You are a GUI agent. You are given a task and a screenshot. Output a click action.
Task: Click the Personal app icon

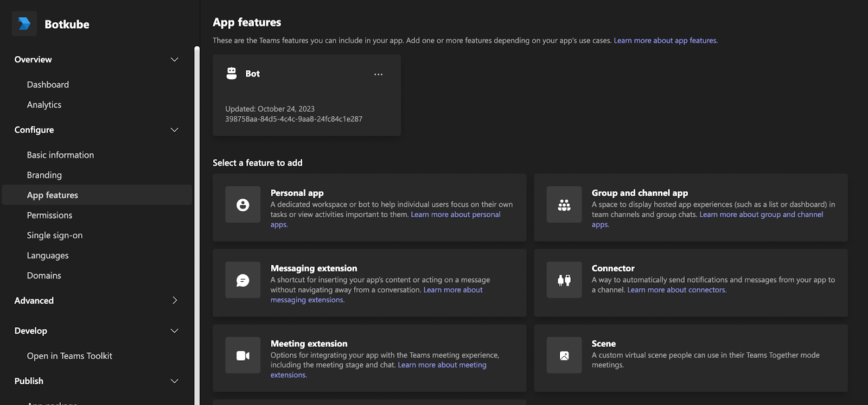242,205
